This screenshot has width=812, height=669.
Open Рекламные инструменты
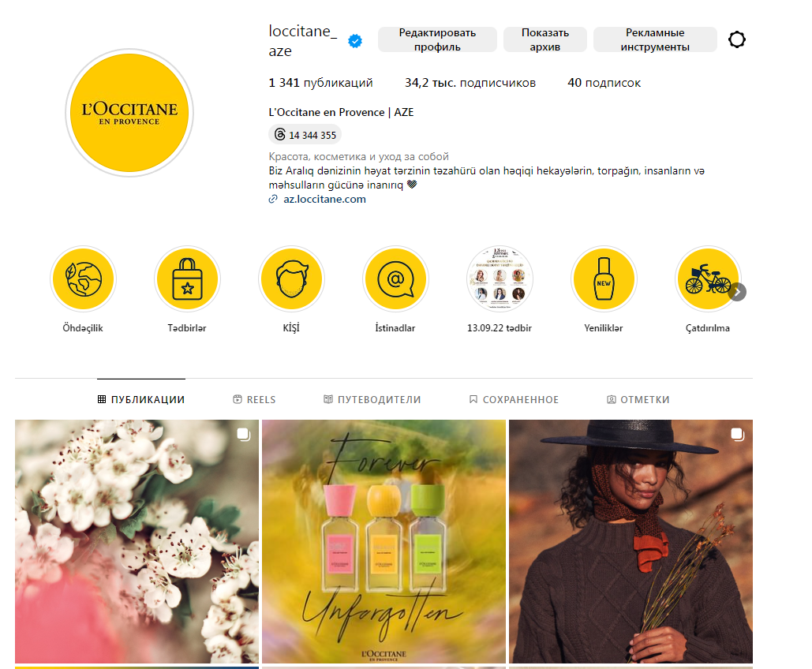point(655,39)
